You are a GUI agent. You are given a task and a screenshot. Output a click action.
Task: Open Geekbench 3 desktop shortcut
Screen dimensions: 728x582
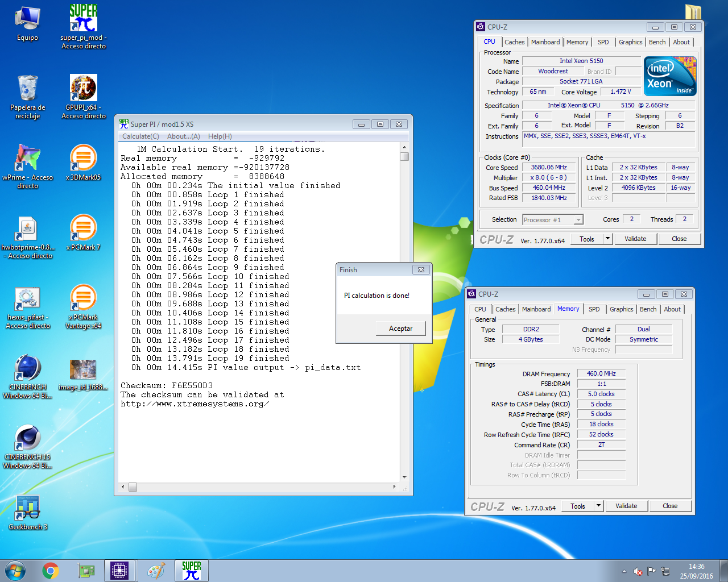(x=27, y=513)
